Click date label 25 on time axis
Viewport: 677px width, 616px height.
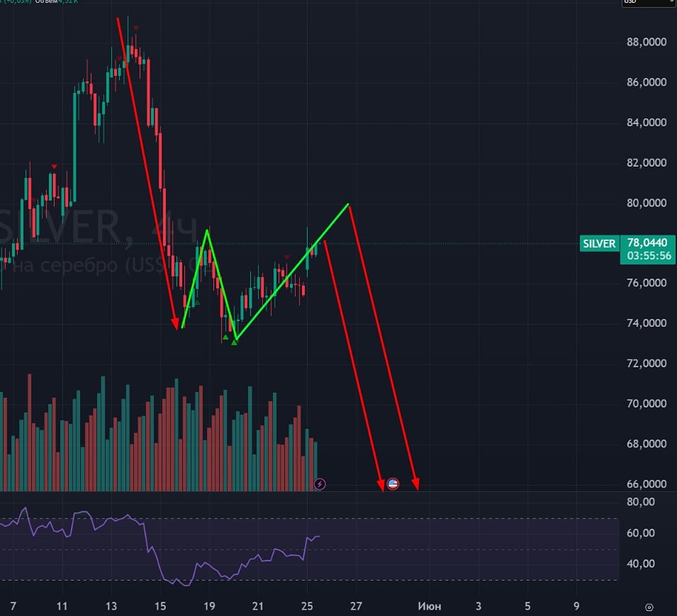coord(307,606)
